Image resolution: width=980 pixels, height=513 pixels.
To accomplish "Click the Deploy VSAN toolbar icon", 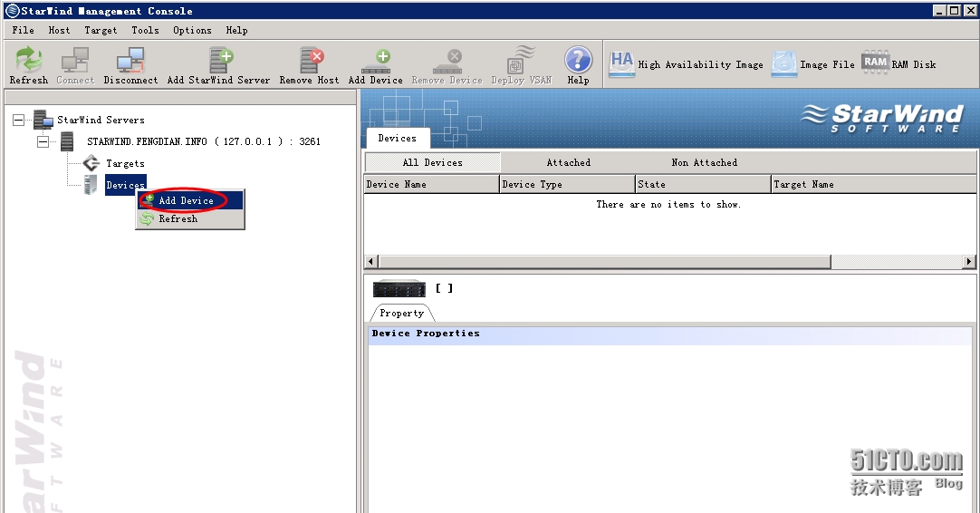I will click(x=522, y=60).
